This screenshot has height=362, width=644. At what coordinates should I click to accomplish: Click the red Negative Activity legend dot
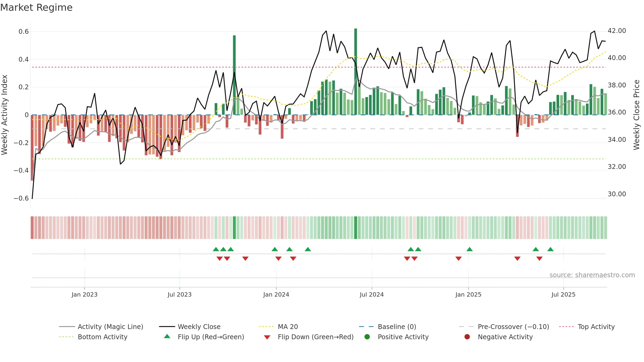467,337
